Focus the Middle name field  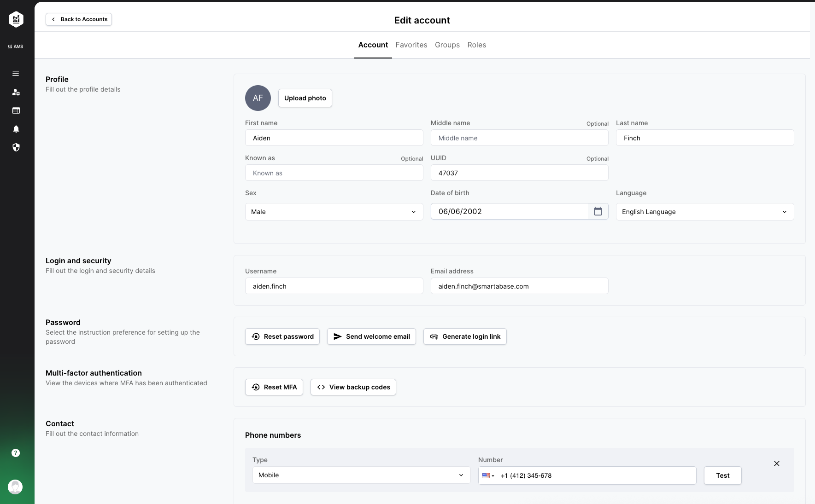point(520,138)
